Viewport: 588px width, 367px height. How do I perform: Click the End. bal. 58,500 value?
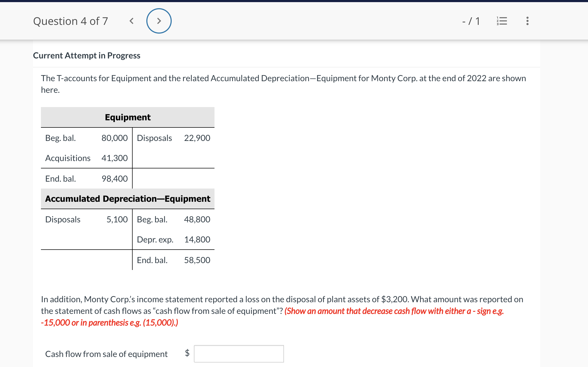coord(197,260)
